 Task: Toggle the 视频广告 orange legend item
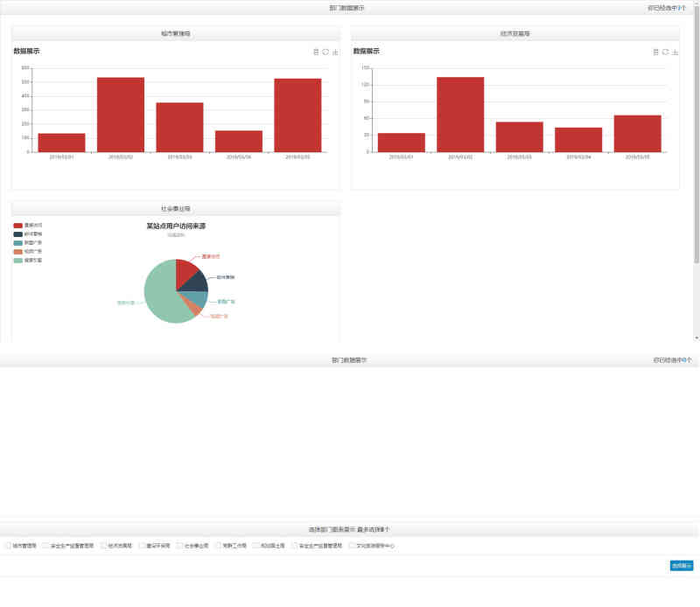[18, 252]
